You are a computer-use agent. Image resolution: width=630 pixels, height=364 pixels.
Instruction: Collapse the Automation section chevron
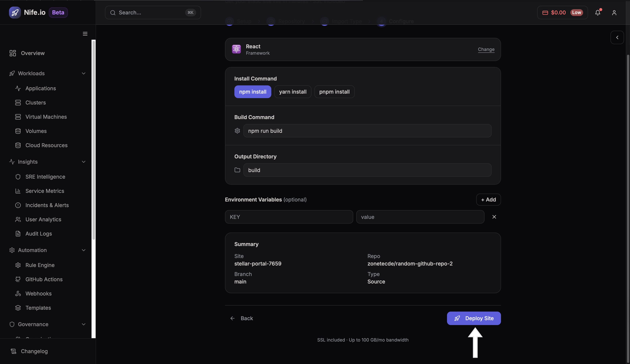click(x=83, y=250)
